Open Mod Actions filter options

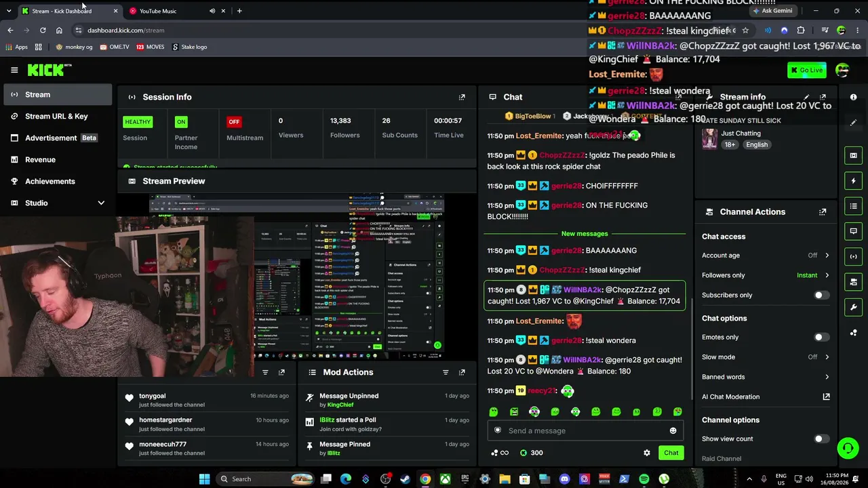pos(446,372)
